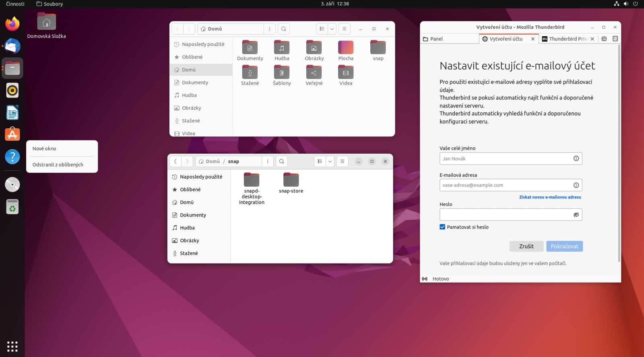Go back in snap window
This screenshot has height=357, width=644.
(175, 161)
